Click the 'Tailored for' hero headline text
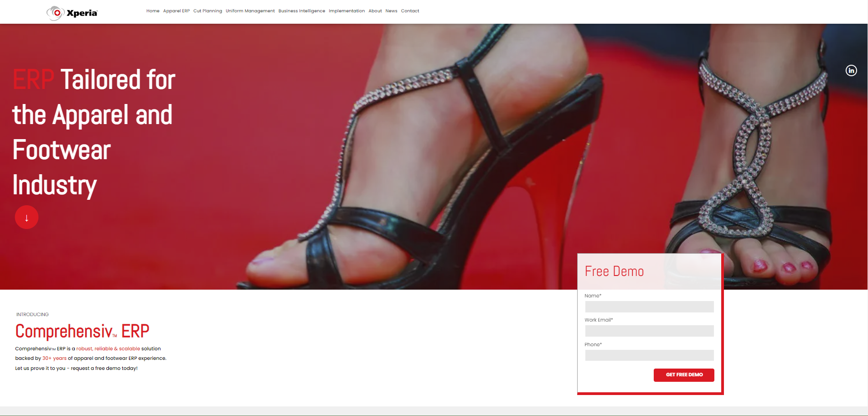Image resolution: width=868 pixels, height=416 pixels. (118, 79)
